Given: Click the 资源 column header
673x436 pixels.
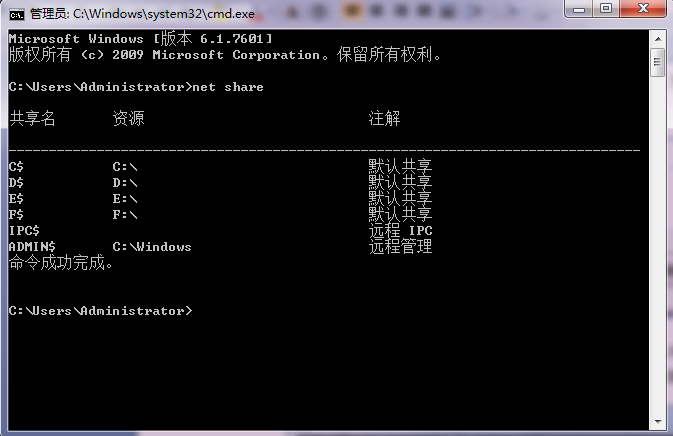Looking at the screenshot, I should 128,118.
